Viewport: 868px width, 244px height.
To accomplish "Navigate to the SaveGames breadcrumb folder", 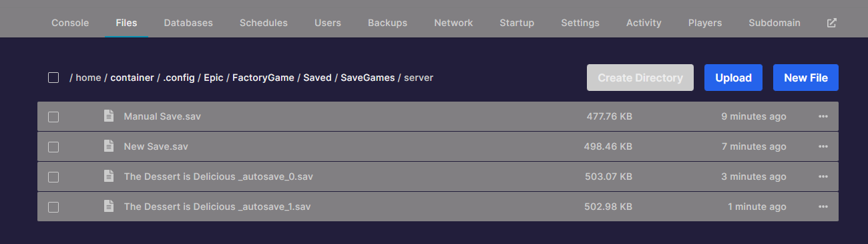I will (368, 78).
